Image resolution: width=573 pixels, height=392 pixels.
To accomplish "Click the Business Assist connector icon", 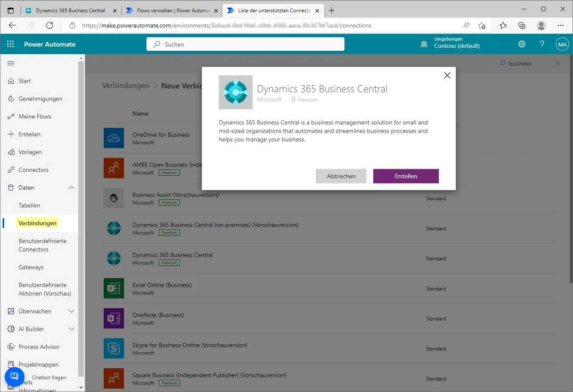I will [x=114, y=198].
